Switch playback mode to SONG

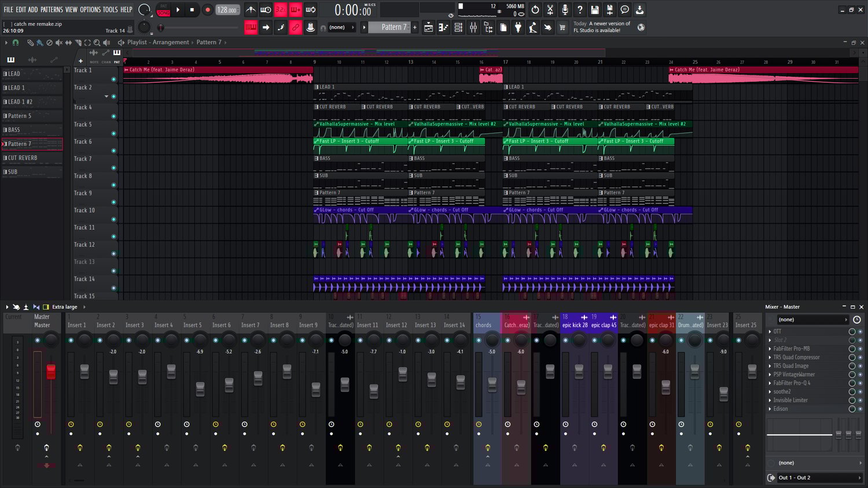click(164, 12)
